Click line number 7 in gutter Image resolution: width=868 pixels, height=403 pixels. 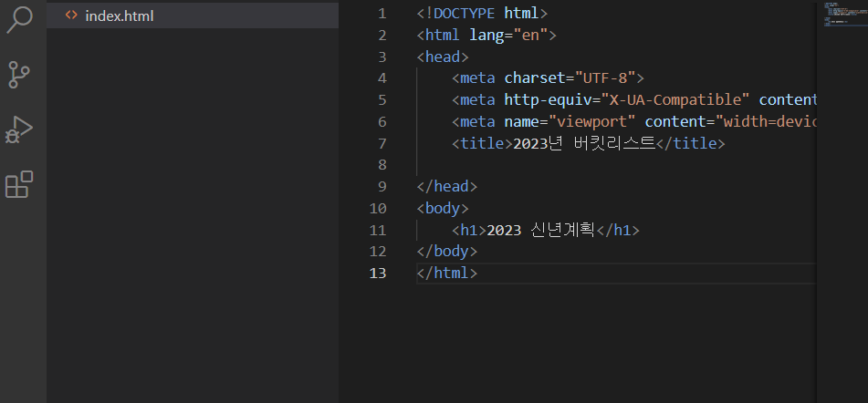tap(382, 143)
